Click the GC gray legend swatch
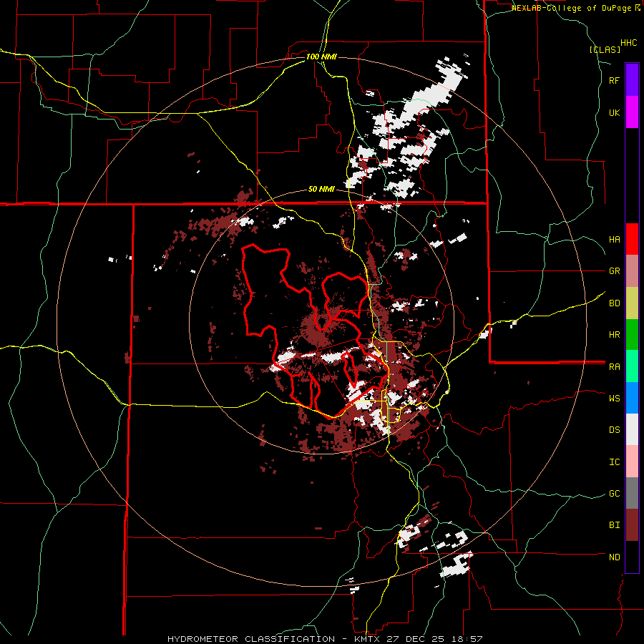This screenshot has height=644, width=644. [632, 493]
